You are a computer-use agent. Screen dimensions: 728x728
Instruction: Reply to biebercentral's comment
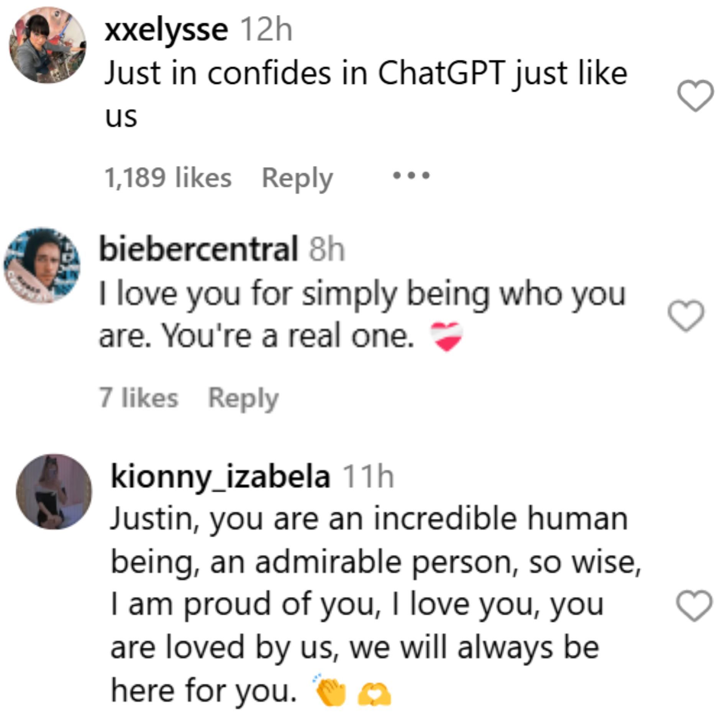click(x=243, y=398)
